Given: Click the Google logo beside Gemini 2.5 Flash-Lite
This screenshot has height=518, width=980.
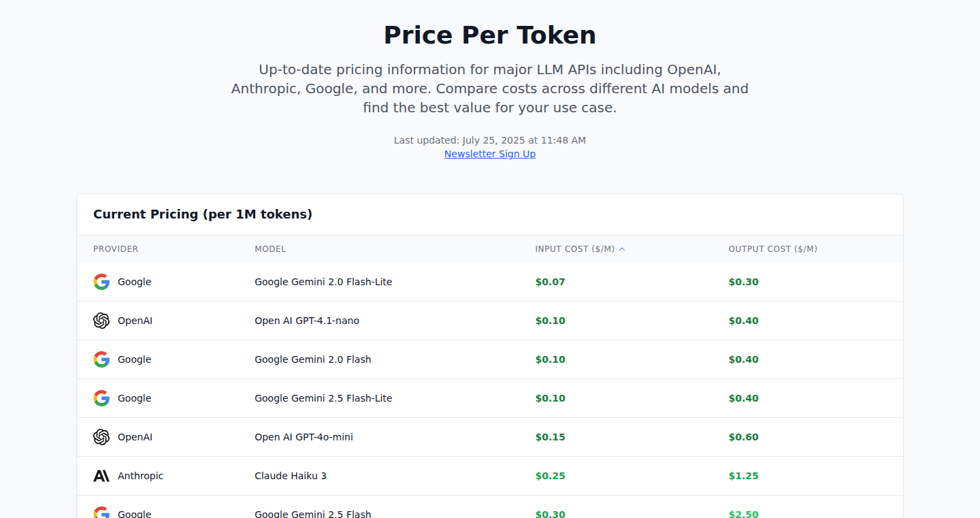Looking at the screenshot, I should (101, 398).
